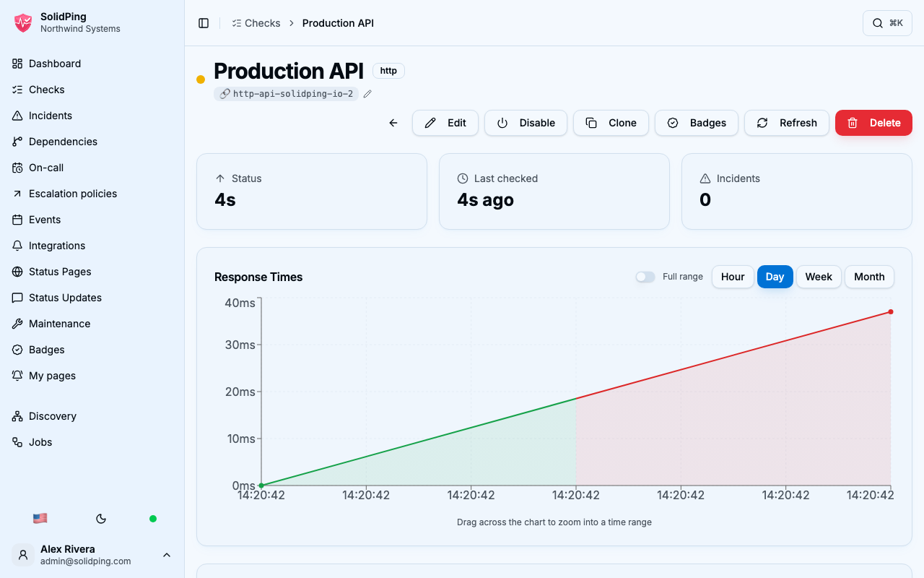Open language selector US flag
Image resolution: width=924 pixels, height=578 pixels.
40,519
